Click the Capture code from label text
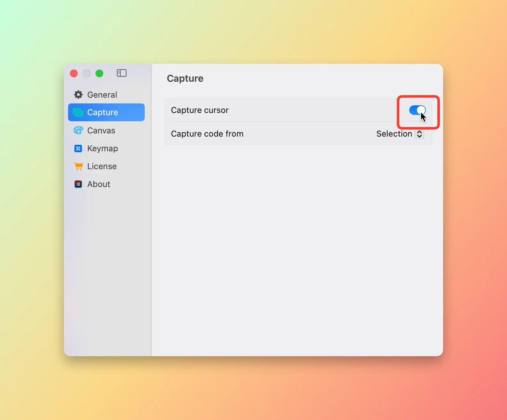This screenshot has height=420, width=507. [207, 134]
